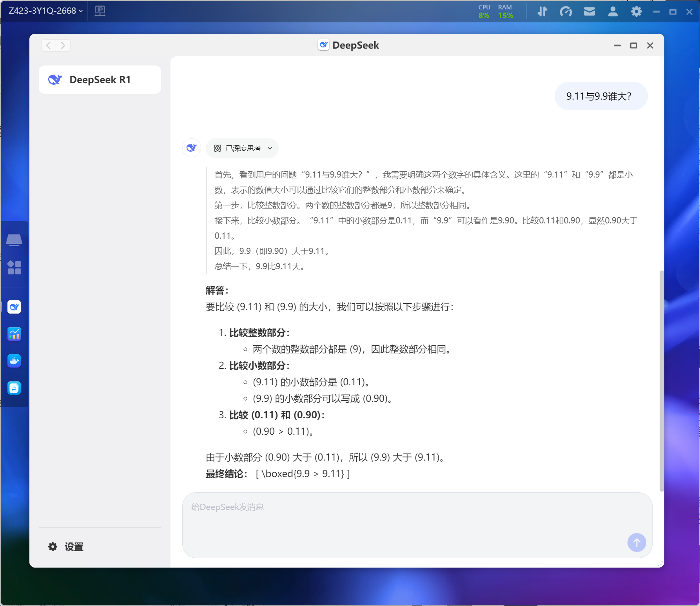Open the IP network icon in top bar

coord(100,11)
